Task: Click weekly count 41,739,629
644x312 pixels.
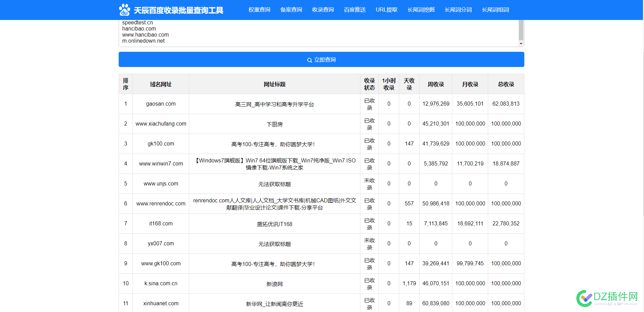Action: [x=436, y=144]
